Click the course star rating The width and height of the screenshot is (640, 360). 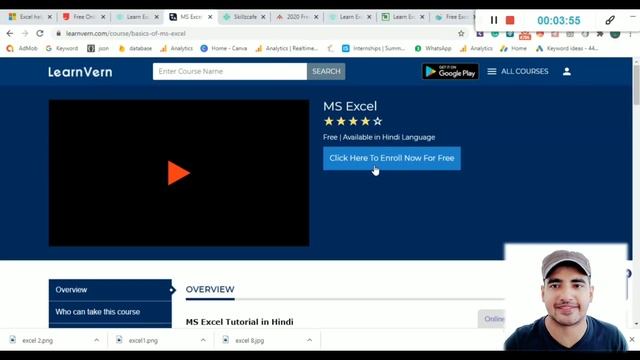[x=353, y=121]
